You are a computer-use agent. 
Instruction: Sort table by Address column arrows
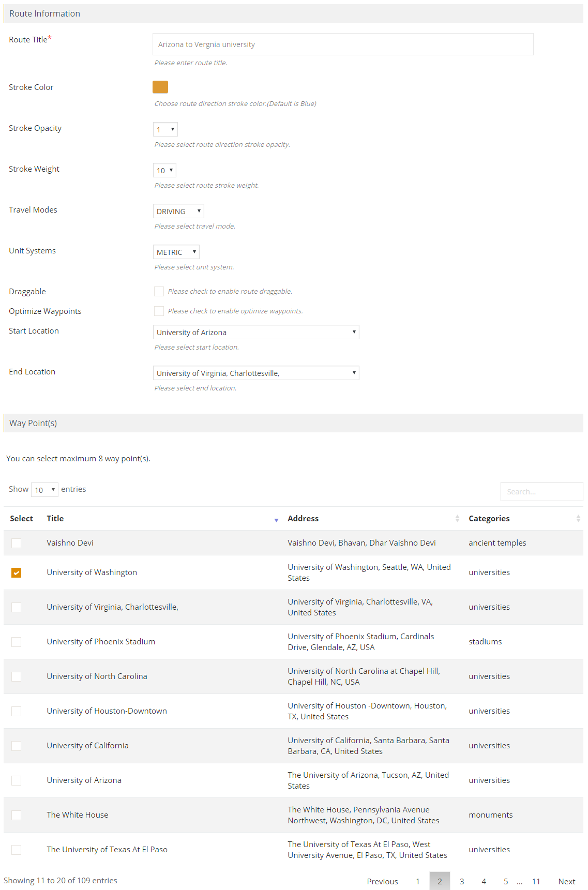coord(457,519)
